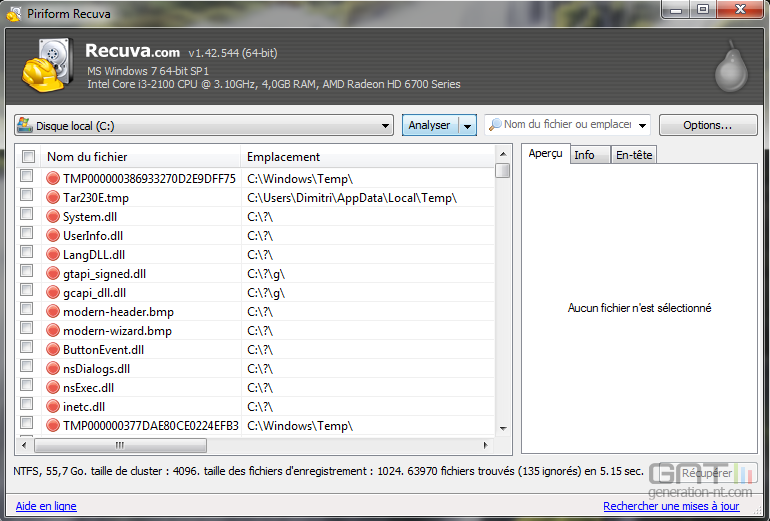The height and width of the screenshot is (521, 770).
Task: Open the En-tête tab
Action: [633, 155]
